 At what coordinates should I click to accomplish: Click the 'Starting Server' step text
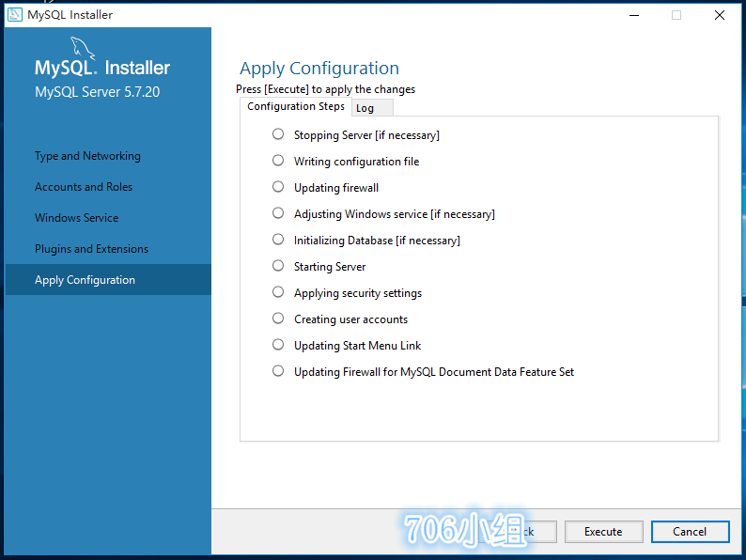[x=330, y=267]
